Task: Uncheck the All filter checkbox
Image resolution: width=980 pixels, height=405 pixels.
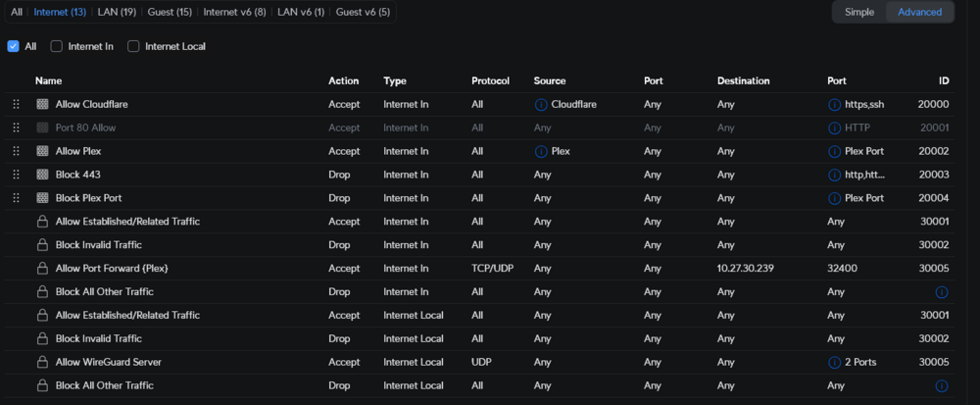Action: [x=13, y=46]
